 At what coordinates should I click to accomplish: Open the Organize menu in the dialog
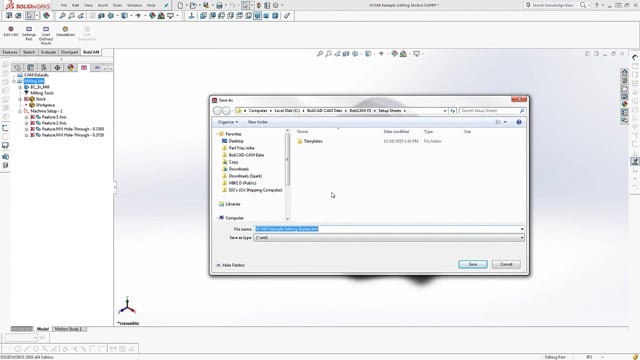point(227,122)
